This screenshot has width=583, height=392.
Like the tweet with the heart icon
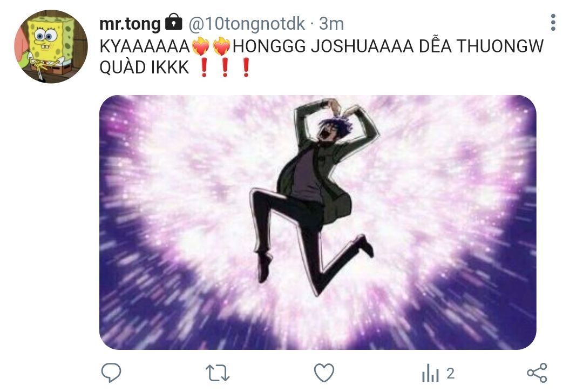pos(324,373)
